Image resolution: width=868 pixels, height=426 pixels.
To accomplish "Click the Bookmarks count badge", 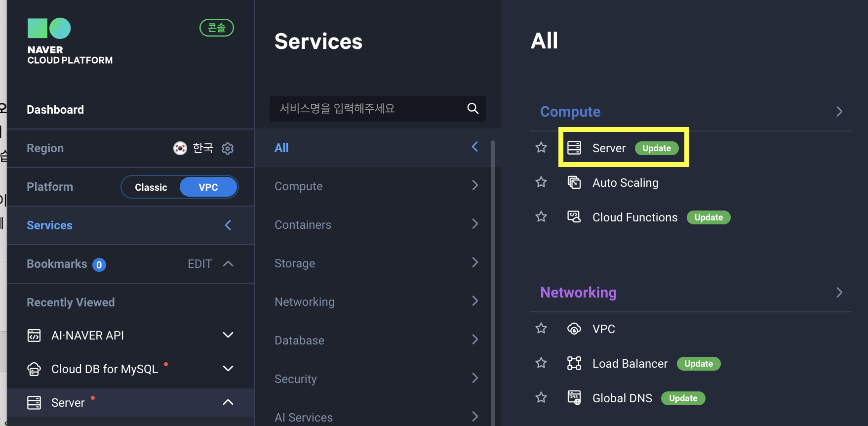I will [99, 265].
